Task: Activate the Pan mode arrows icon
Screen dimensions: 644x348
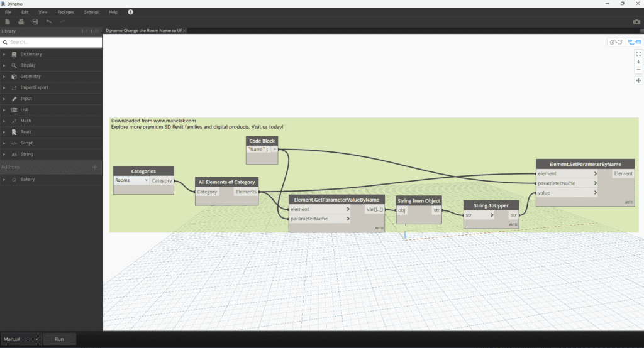Action: click(x=638, y=80)
